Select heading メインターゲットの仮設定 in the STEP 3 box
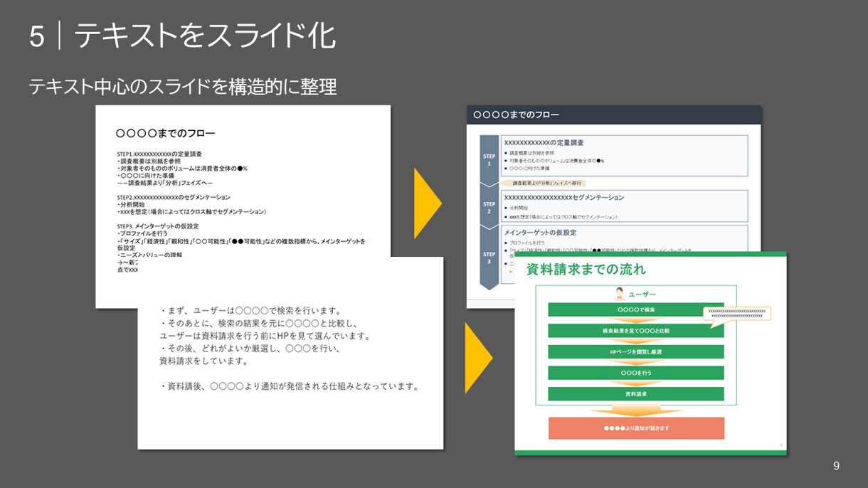The width and height of the screenshot is (868, 488). coord(540,233)
